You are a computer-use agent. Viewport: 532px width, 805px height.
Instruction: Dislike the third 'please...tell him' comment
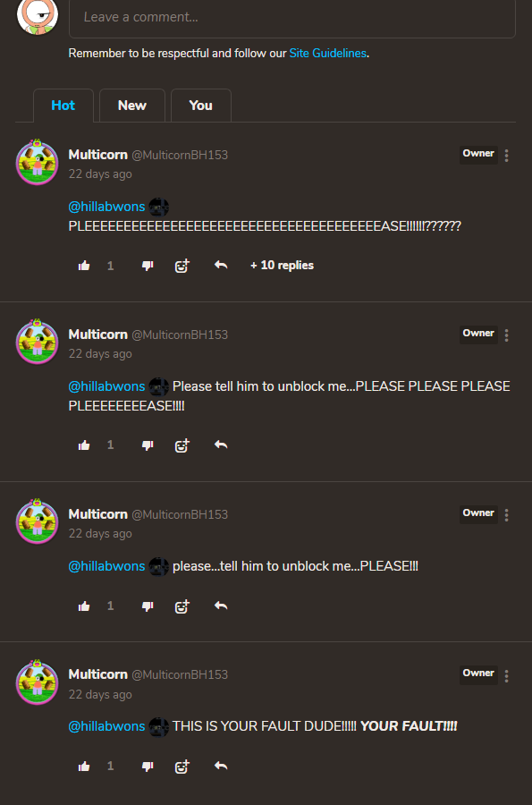point(148,606)
